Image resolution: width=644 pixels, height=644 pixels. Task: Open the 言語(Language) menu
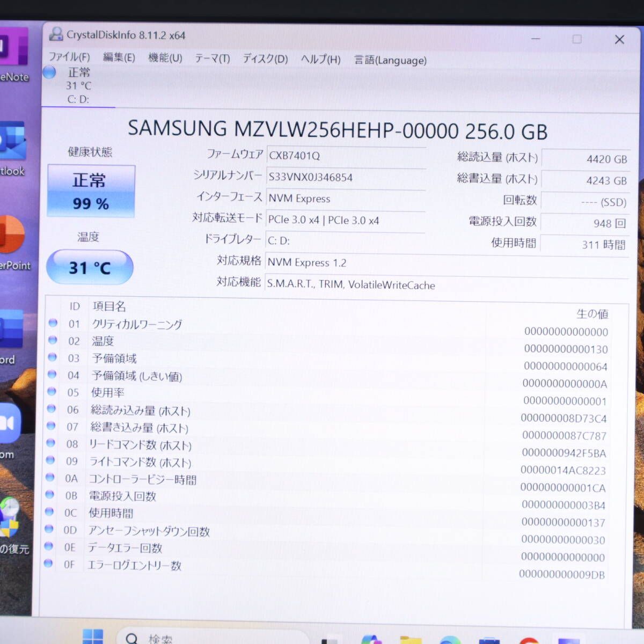pos(390,60)
